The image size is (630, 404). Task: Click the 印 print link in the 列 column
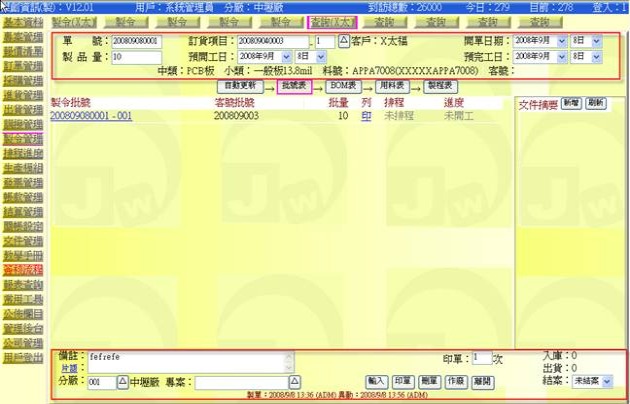[366, 116]
